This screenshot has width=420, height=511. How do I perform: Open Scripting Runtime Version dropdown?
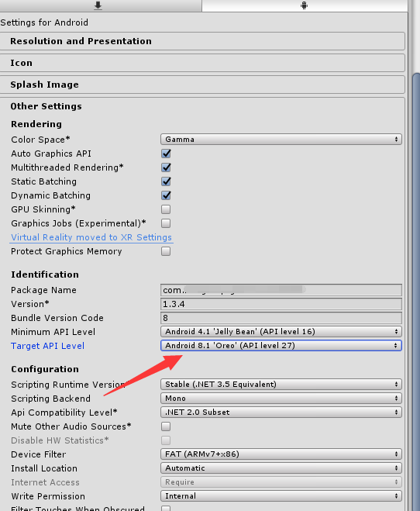[281, 385]
